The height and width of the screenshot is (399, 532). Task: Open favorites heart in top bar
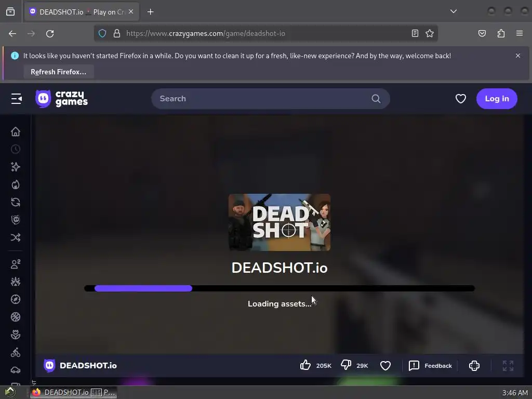[x=460, y=99]
